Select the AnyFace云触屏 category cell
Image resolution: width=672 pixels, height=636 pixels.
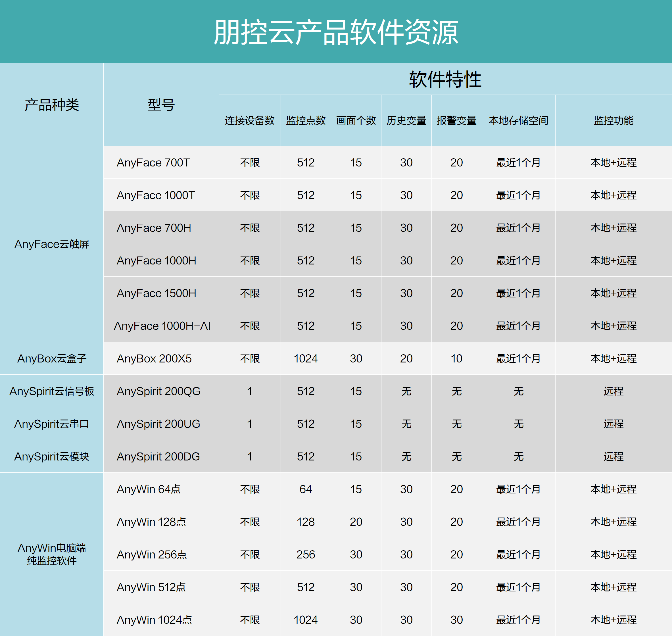[x=51, y=244]
